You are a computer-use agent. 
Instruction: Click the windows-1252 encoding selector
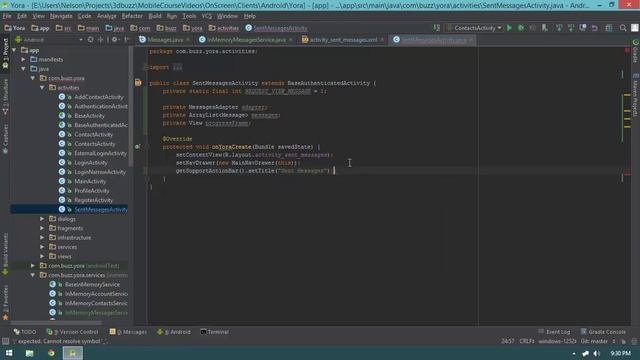pyautogui.click(x=557, y=341)
